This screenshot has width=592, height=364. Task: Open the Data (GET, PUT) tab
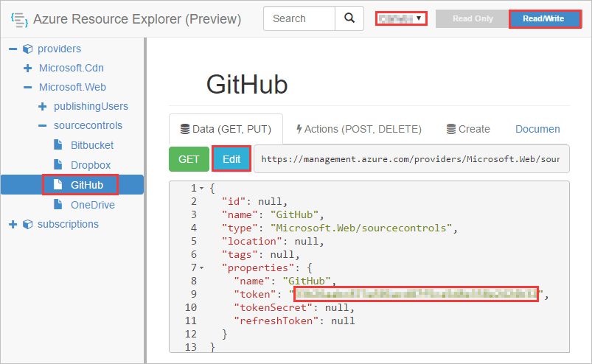tap(226, 129)
